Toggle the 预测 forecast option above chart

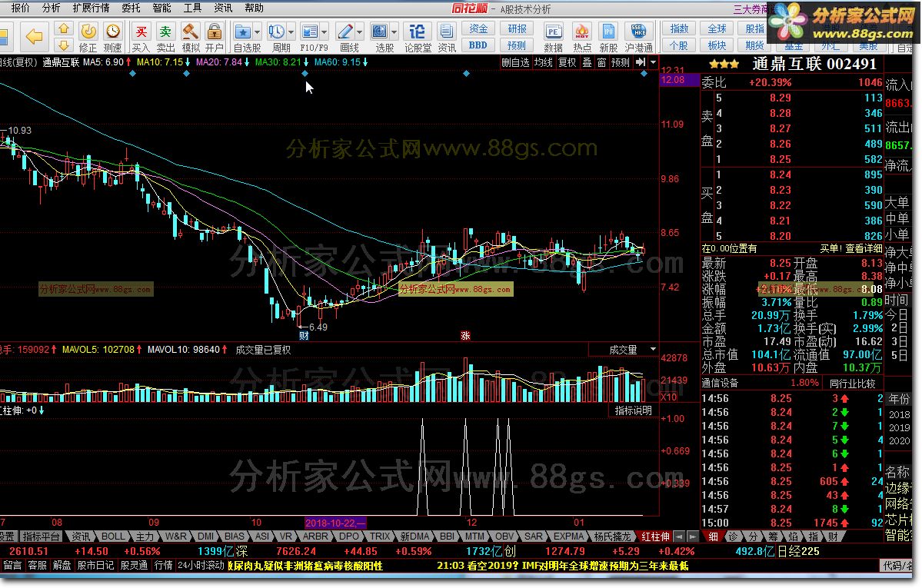click(621, 62)
